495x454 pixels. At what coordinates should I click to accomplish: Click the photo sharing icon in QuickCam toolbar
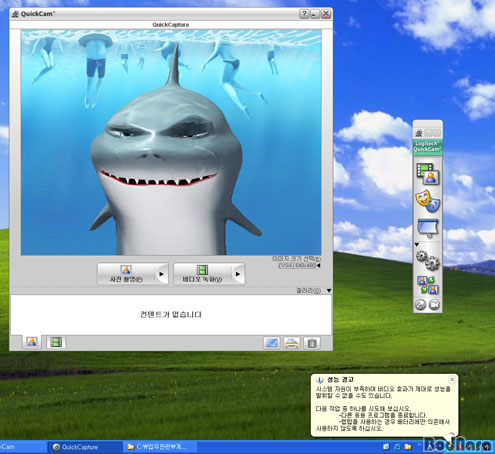tap(428, 285)
